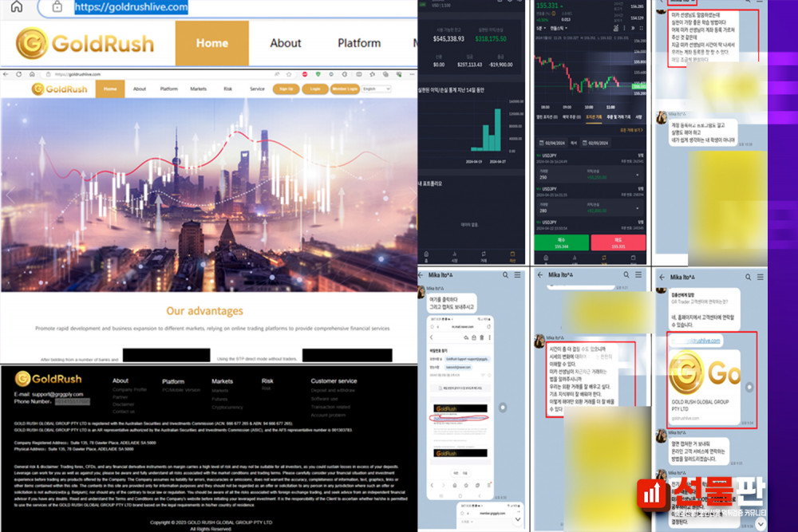Click the GoldRush coin logo in large header
This screenshot has width=798, height=532.
(33, 43)
